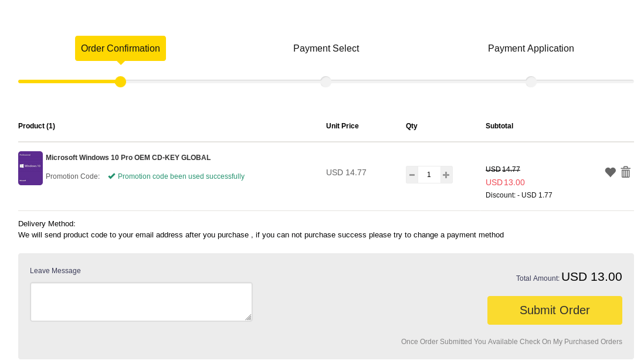Click the Payment Application progress dot
The width and height of the screenshot is (644, 364).
click(x=531, y=81)
